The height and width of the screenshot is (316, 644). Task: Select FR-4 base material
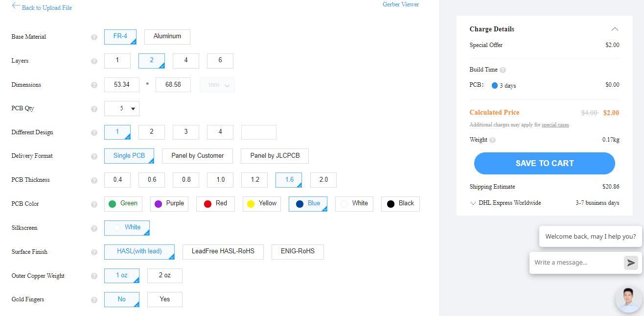[x=120, y=37]
